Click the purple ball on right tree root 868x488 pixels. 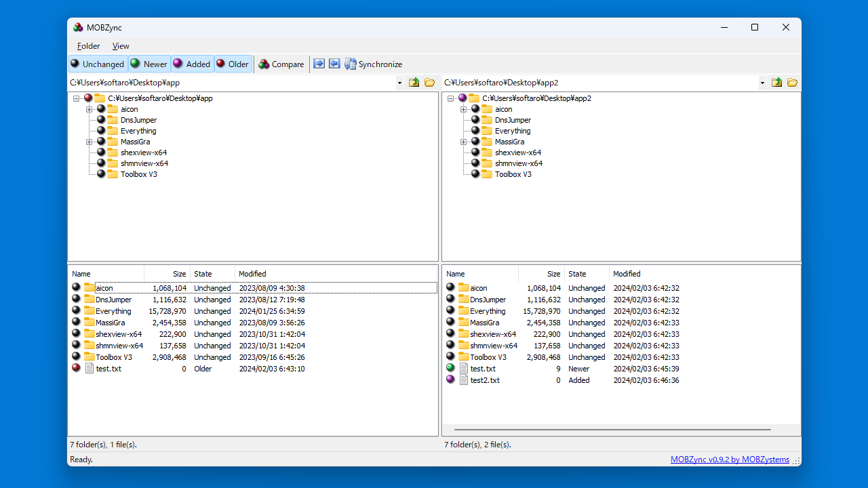click(462, 98)
